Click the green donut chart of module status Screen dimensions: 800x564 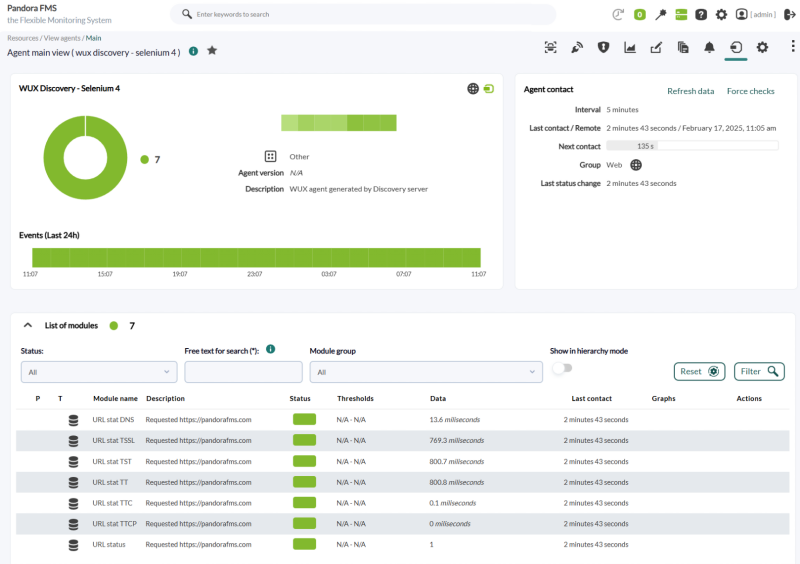tap(85, 158)
